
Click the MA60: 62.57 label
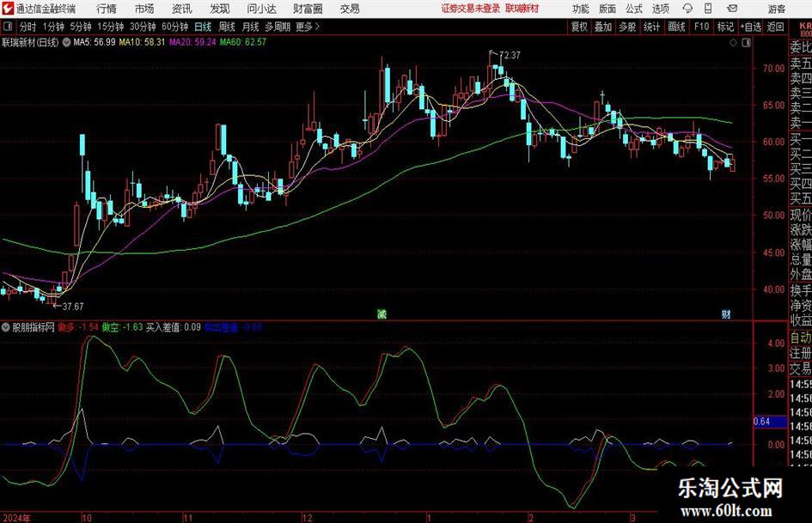(x=243, y=42)
